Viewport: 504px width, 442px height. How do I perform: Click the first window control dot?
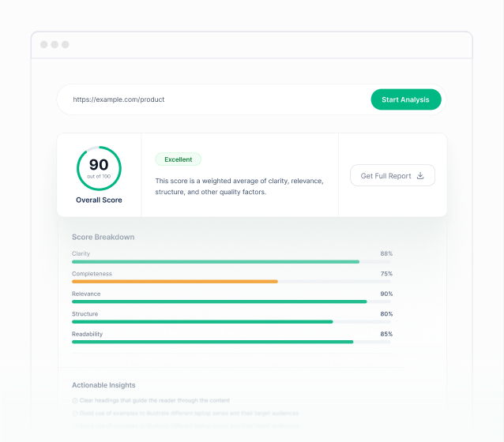44,44
